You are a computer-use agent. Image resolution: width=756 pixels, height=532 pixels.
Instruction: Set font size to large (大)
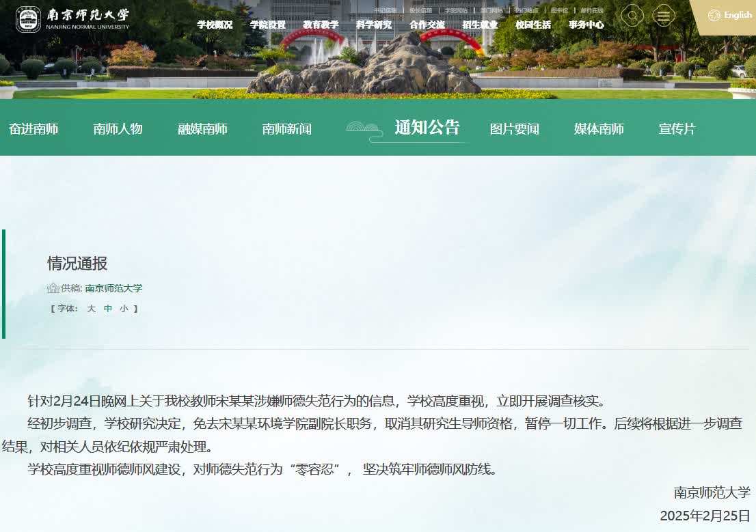point(91,309)
